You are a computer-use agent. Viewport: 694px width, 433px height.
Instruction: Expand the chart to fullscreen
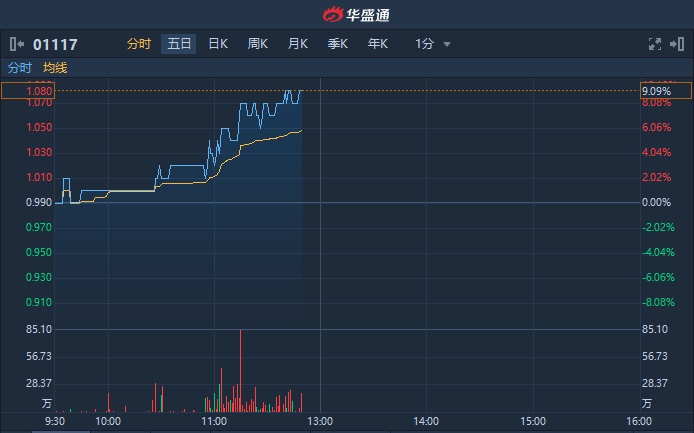point(655,44)
